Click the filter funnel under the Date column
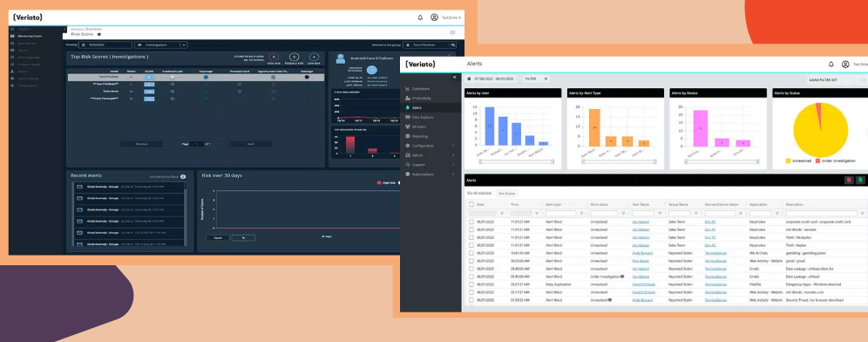The height and width of the screenshot is (342, 868). click(502, 214)
